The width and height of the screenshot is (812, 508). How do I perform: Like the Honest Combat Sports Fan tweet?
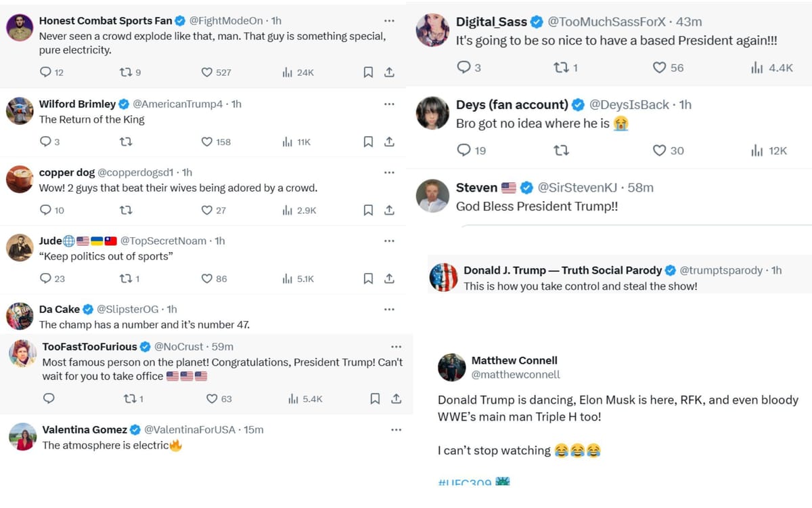click(x=207, y=72)
